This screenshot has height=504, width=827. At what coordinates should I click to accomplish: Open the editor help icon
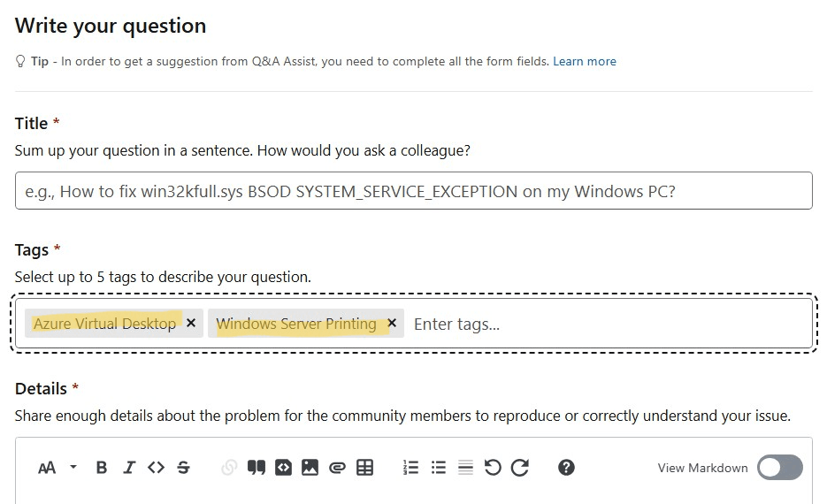pyautogui.click(x=566, y=468)
